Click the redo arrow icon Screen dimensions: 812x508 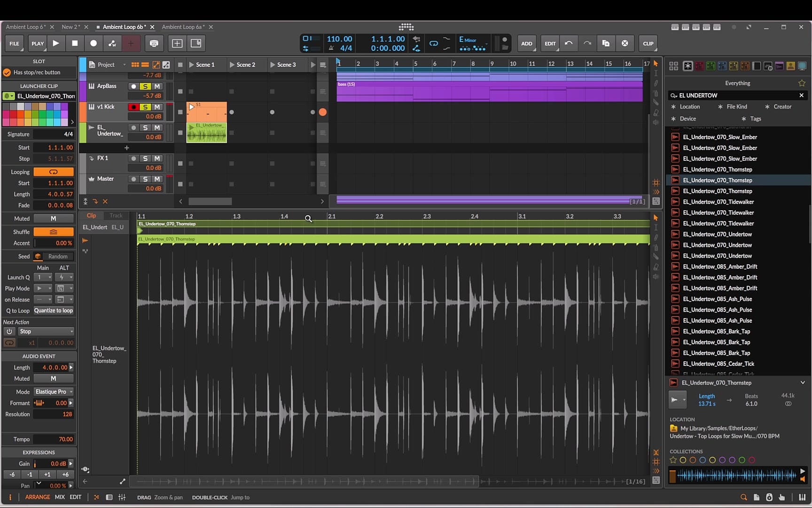[587, 43]
